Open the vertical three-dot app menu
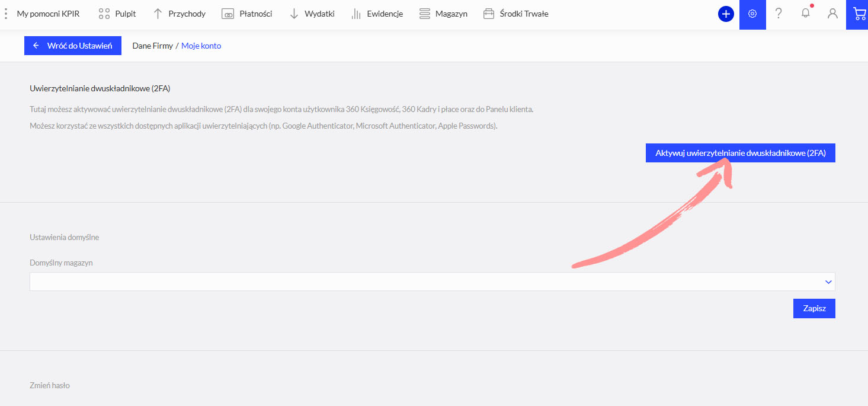Screen dimensions: 868x406 6,14
